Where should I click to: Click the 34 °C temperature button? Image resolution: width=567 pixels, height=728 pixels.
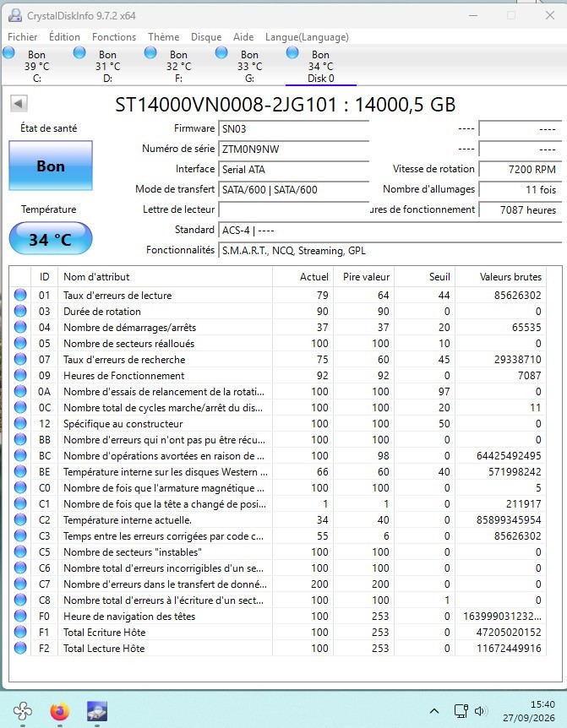(51, 239)
